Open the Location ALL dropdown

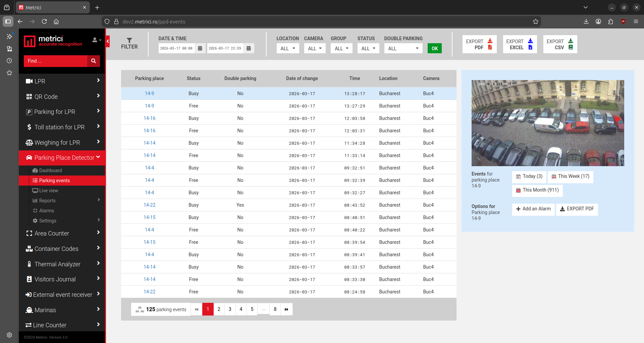coord(288,48)
